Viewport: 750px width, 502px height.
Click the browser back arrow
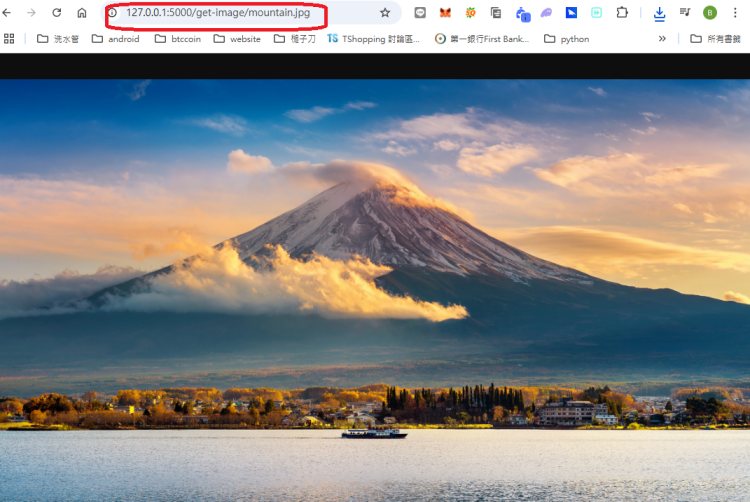[x=8, y=13]
